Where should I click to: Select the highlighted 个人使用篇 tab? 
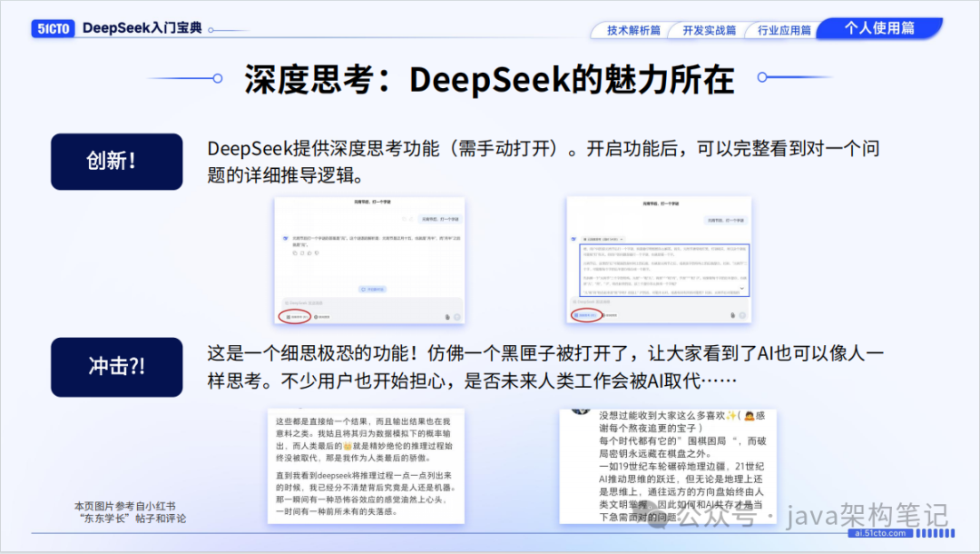(x=879, y=28)
